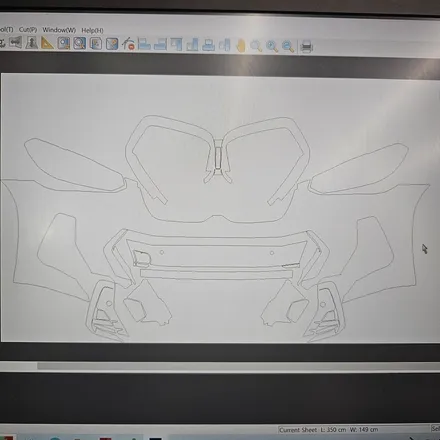Click the megaphone-shaped toolbar icon
The image size is (440, 440).
[15, 42]
